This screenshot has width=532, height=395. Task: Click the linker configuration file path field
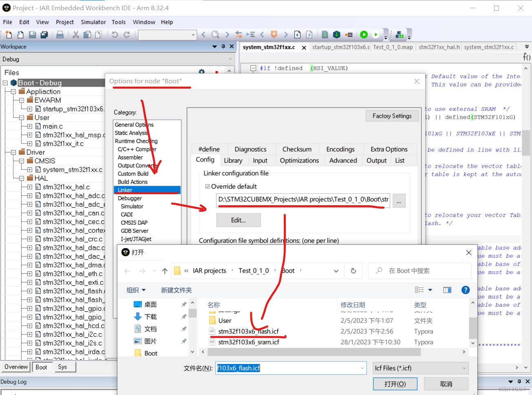pos(303,200)
